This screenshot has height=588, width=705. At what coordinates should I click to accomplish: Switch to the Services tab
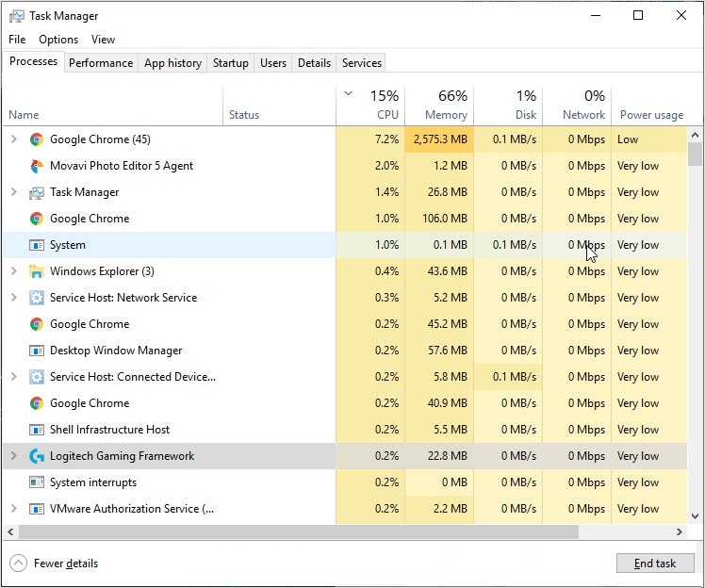362,63
